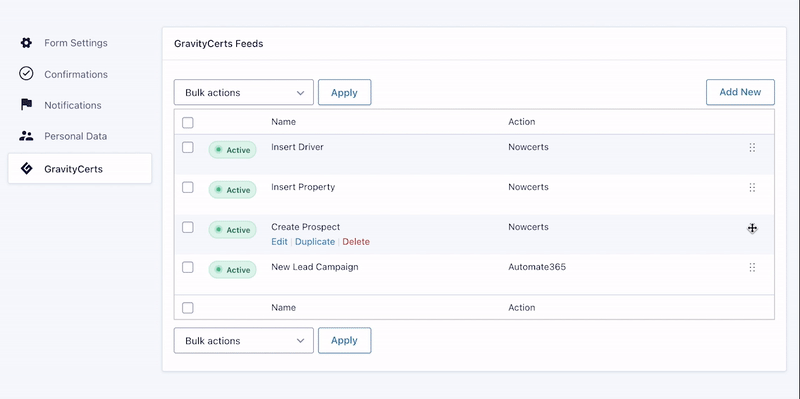
Task: Click Nowcerts in the Insert Property row
Action: [x=529, y=187]
